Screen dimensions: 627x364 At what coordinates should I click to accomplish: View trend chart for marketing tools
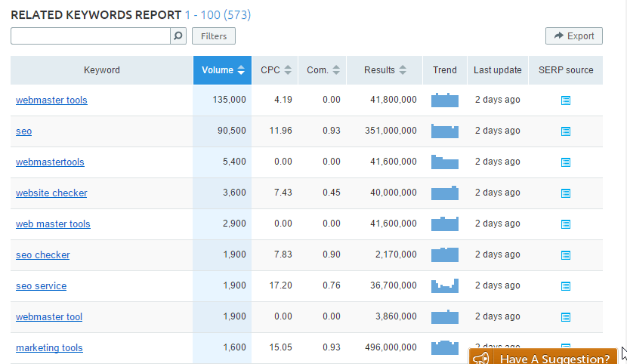445,347
